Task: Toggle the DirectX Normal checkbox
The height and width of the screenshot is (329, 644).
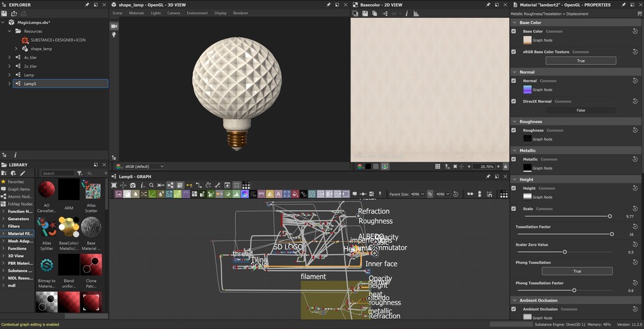Action: tap(513, 101)
